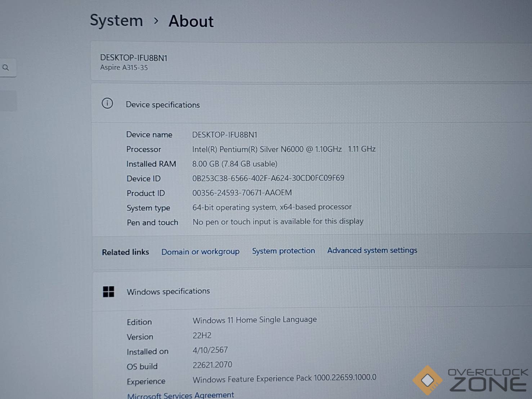Click the info icon beside Device specifications
532x399 pixels.
[x=107, y=104]
